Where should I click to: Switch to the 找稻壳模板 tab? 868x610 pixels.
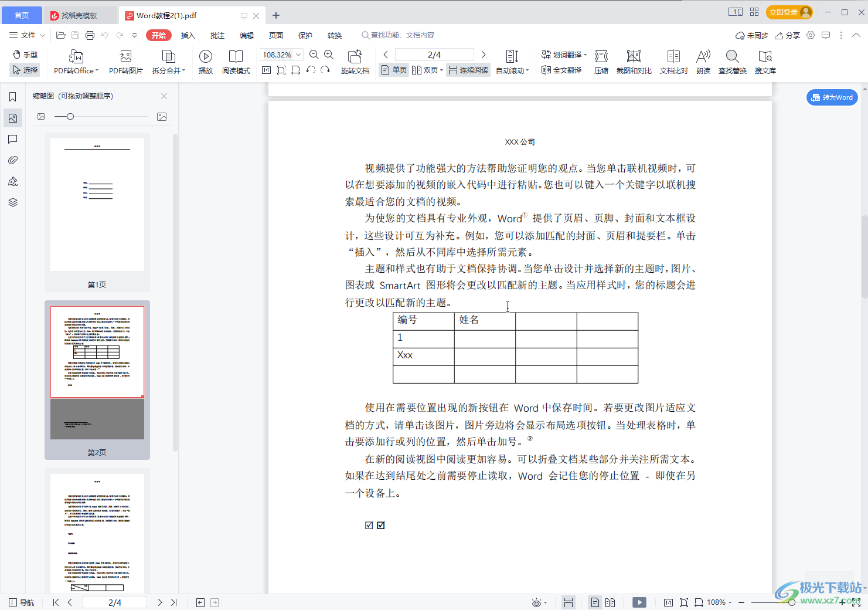(x=80, y=15)
